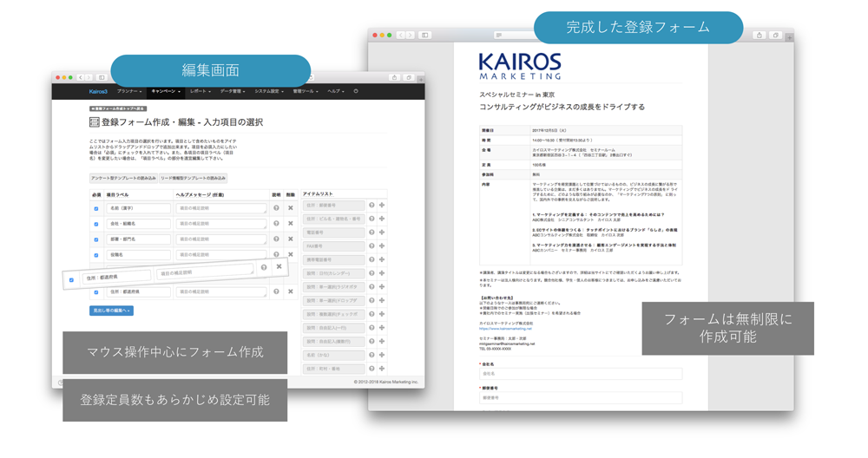Open the データ管理 dropdown menu
Screen dimensions: 868x458
coord(233,91)
